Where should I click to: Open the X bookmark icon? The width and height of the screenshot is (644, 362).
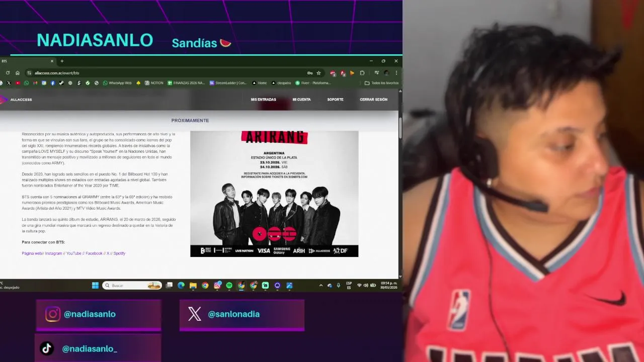9,83
